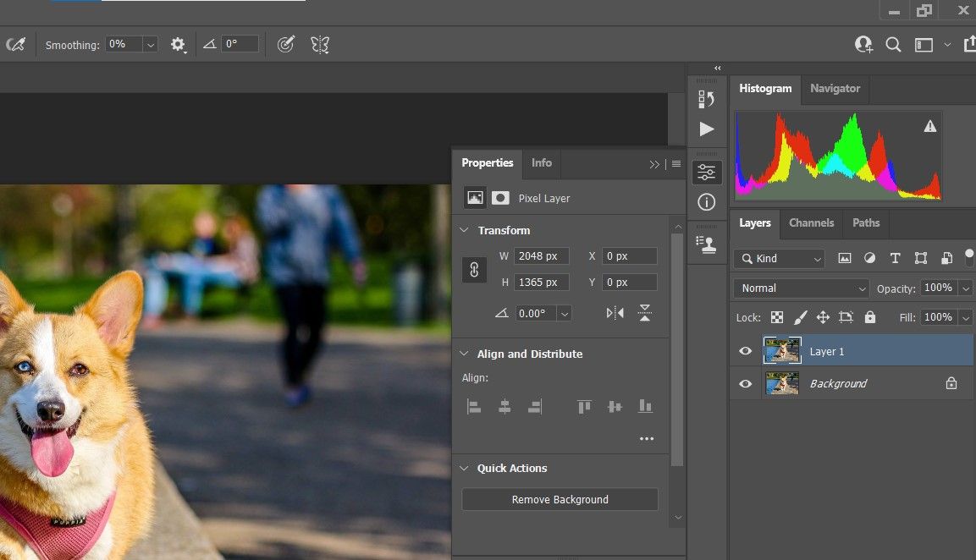
Task: Toggle Background layer visibility eye
Action: [745, 383]
